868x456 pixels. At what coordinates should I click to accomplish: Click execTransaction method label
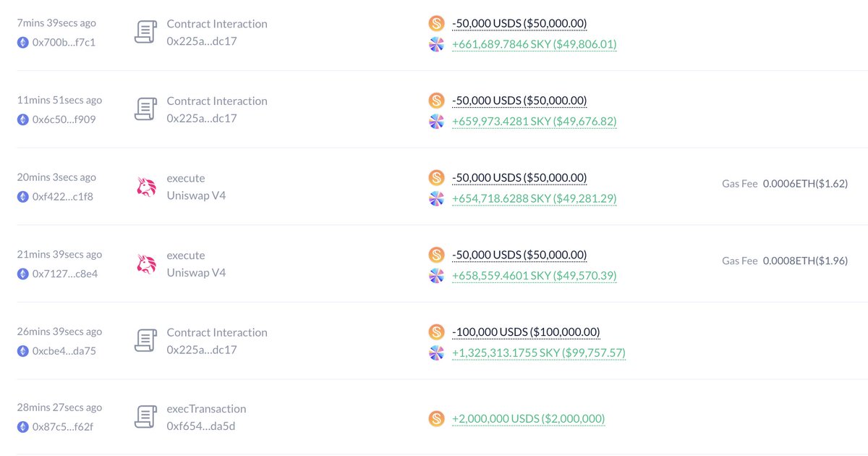point(206,409)
